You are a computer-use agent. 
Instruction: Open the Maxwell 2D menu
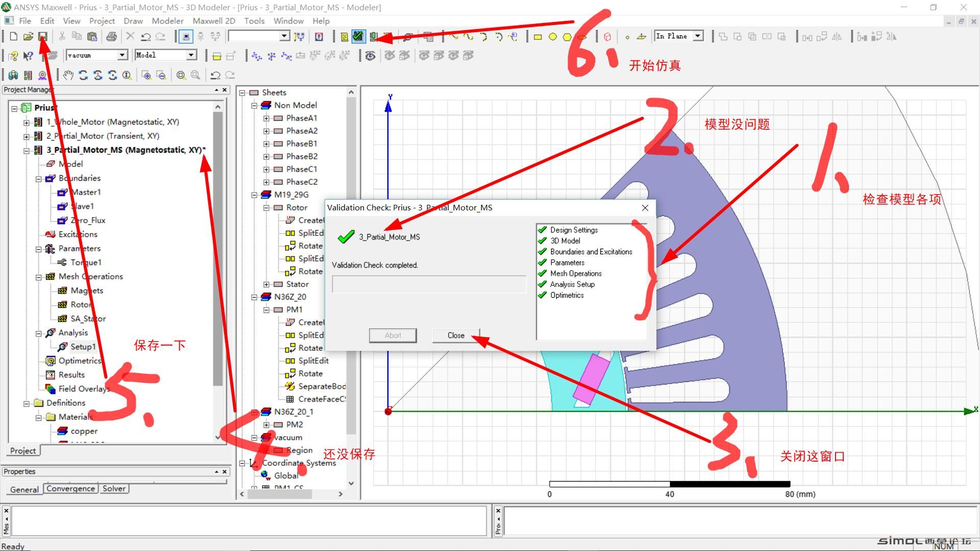pos(214,21)
